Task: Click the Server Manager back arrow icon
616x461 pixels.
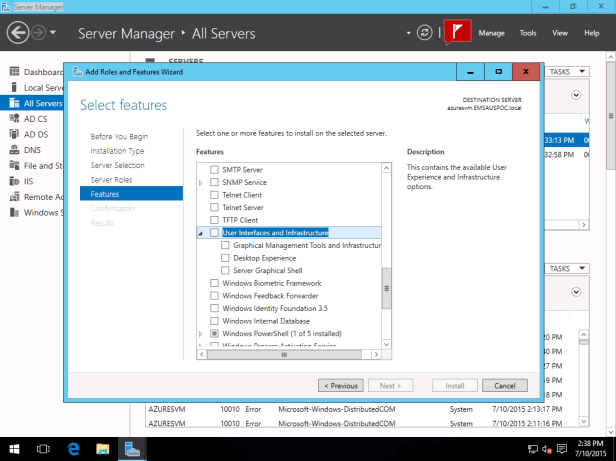Action: point(18,33)
